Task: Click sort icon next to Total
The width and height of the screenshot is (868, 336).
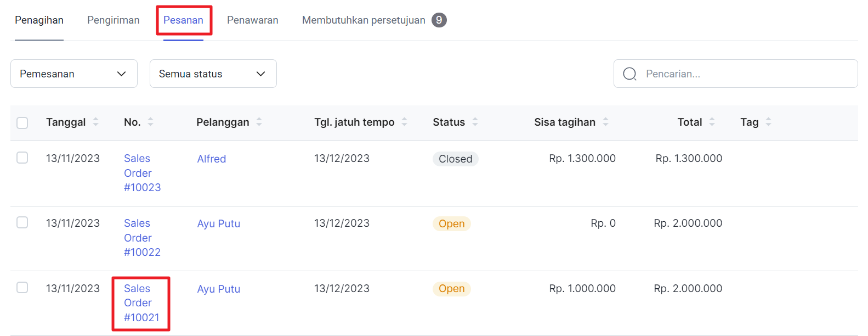Action: [712, 122]
